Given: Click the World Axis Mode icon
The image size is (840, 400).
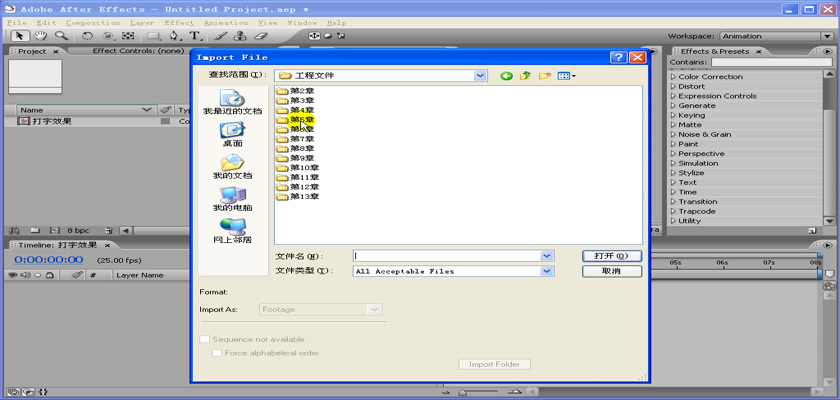Looking at the screenshot, I should (x=327, y=36).
